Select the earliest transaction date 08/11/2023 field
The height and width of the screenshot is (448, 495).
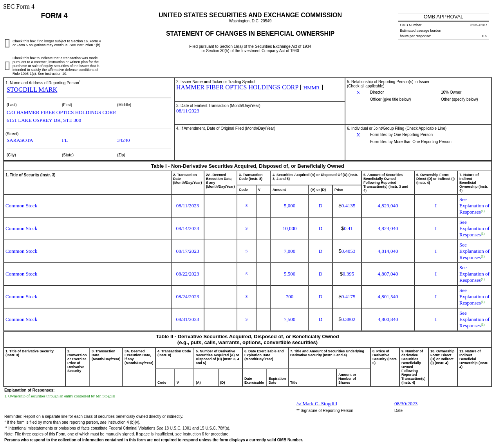click(x=188, y=111)
